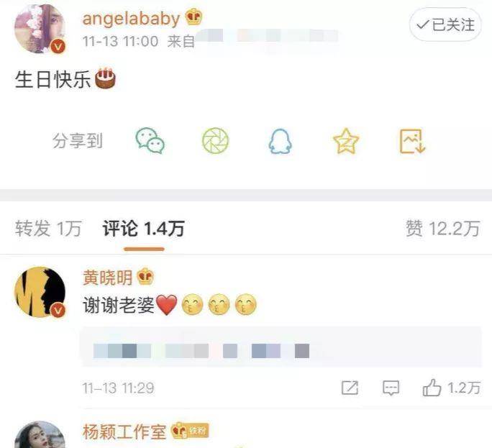Viewport: 492px width, 448px height.
Task: Save post as image icon
Action: (x=412, y=141)
